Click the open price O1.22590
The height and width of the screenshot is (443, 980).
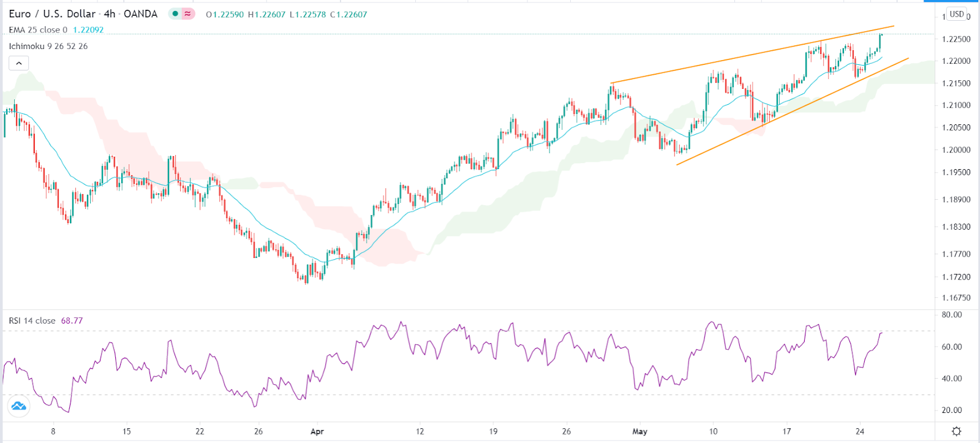(x=224, y=14)
